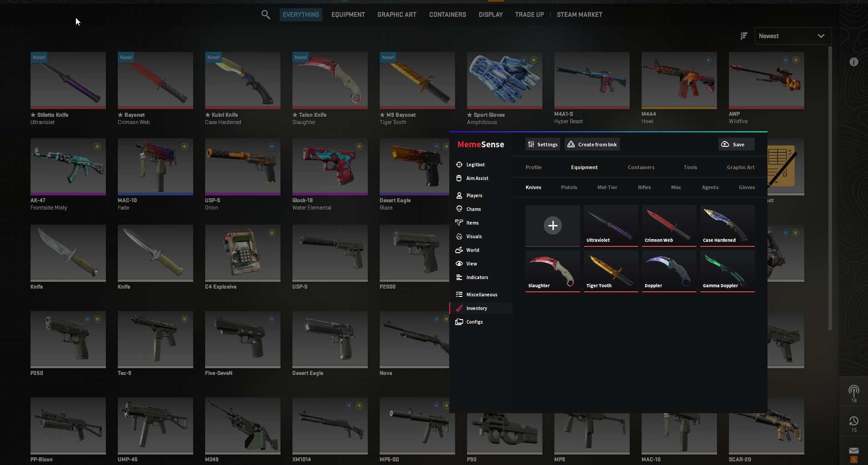The height and width of the screenshot is (465, 868).
Task: Open the AK-47 Frontside Misty item
Action: tap(68, 167)
